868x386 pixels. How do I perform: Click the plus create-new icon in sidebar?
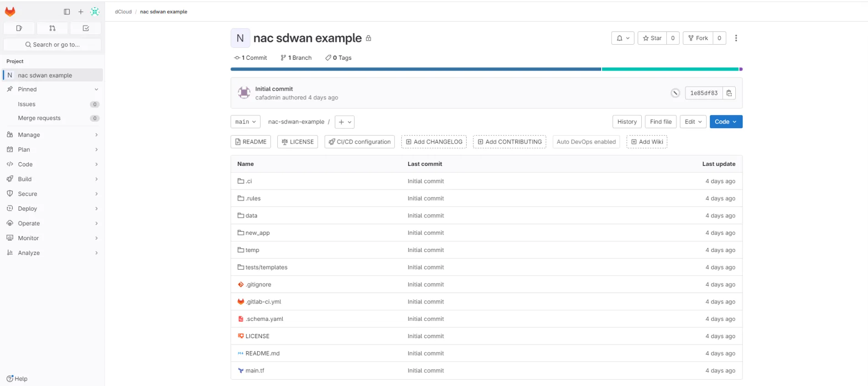81,12
